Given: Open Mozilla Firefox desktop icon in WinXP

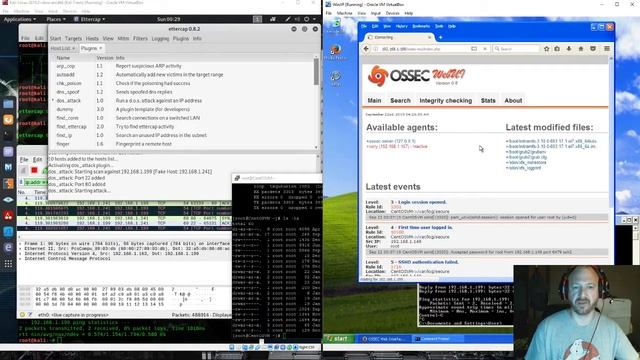Looking at the screenshot, I should pyautogui.click(x=336, y=52).
